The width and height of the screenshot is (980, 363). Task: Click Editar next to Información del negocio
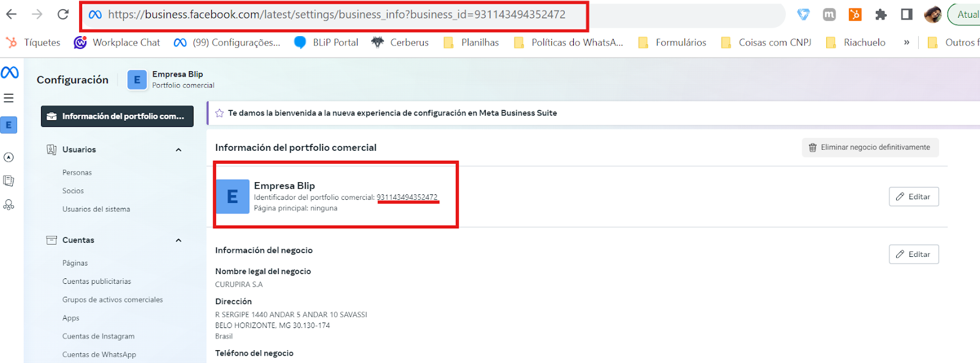913,254
